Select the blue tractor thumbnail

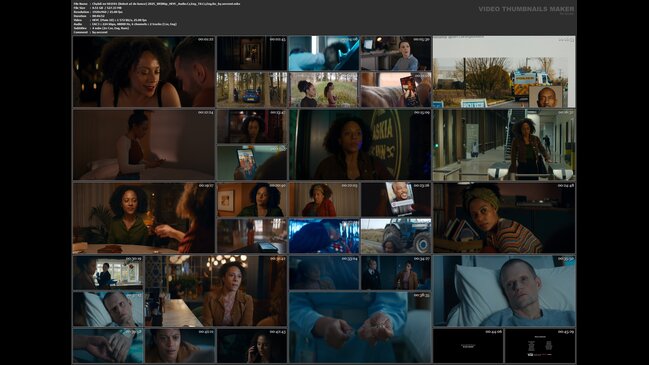coord(396,236)
